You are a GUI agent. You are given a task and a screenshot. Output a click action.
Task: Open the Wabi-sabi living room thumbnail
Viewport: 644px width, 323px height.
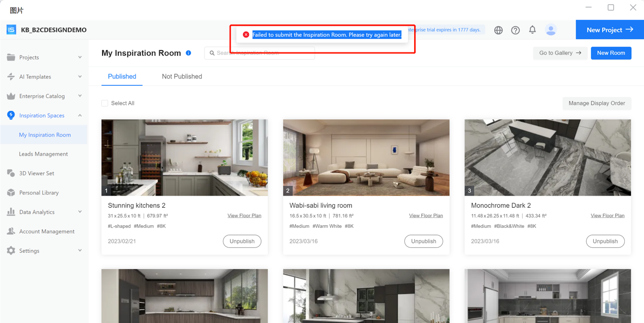click(x=366, y=158)
